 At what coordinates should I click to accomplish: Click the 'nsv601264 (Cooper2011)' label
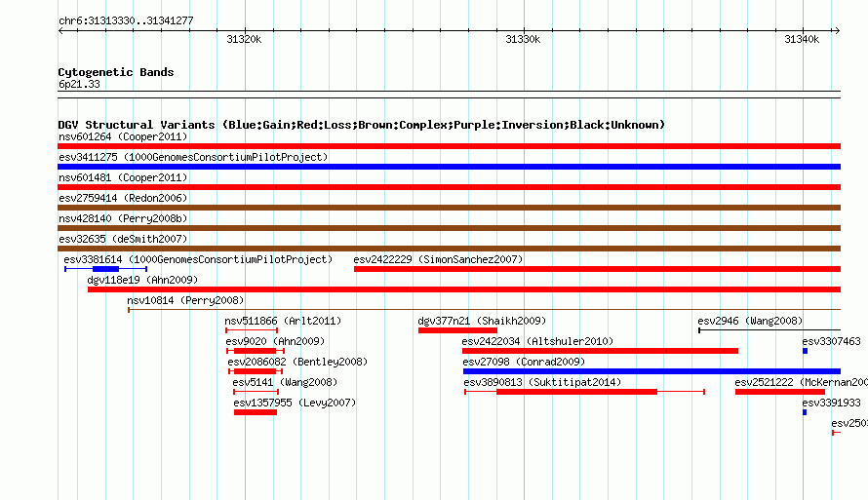click(123, 136)
